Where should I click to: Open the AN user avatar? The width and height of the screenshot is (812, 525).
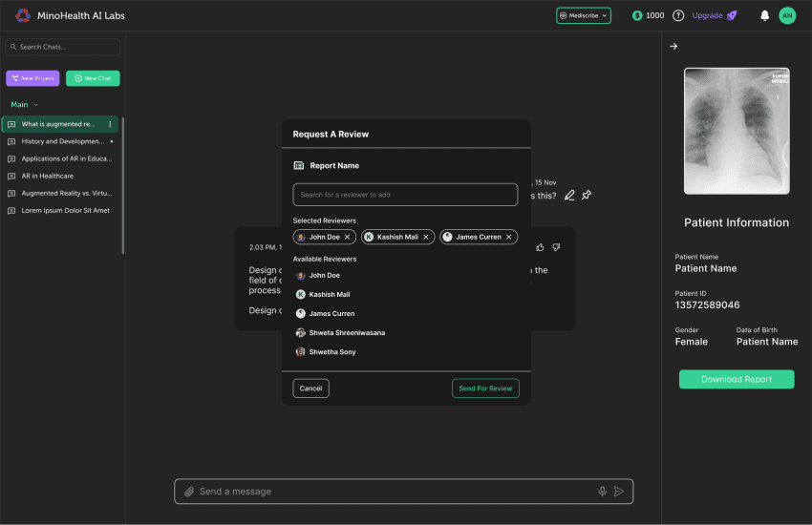(x=787, y=15)
